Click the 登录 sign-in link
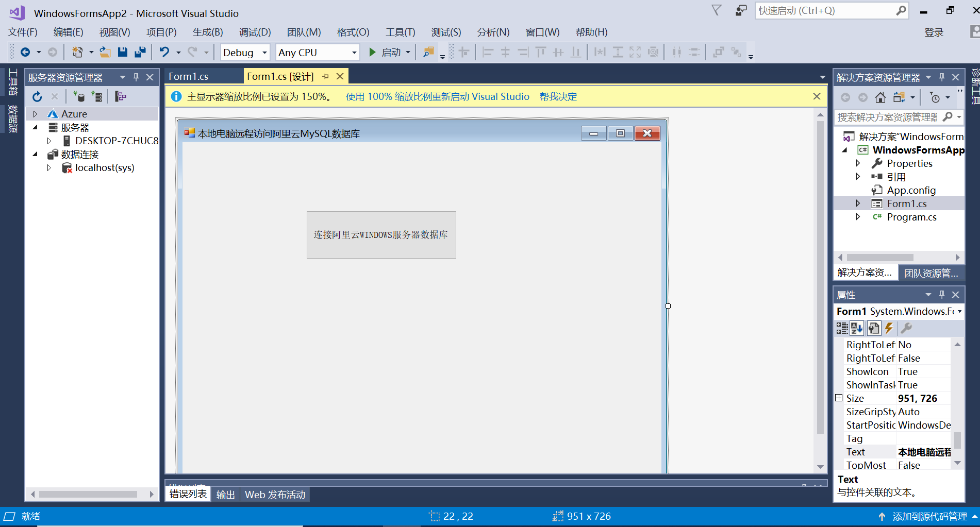The width and height of the screenshot is (980, 527). [x=934, y=32]
